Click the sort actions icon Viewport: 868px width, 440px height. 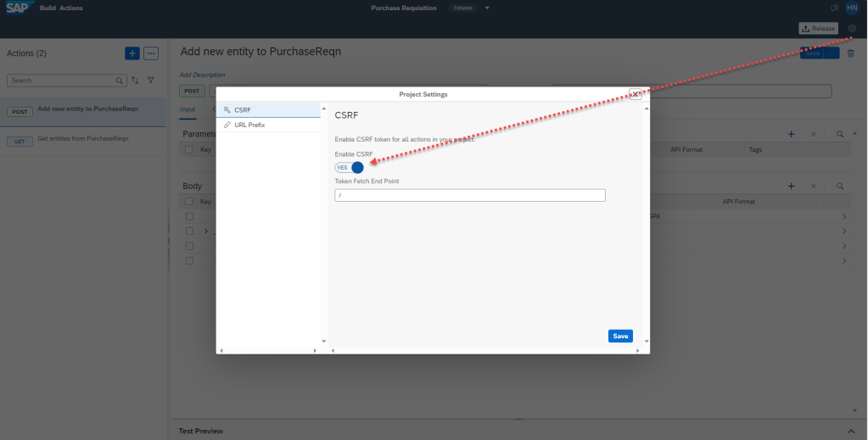pyautogui.click(x=135, y=81)
